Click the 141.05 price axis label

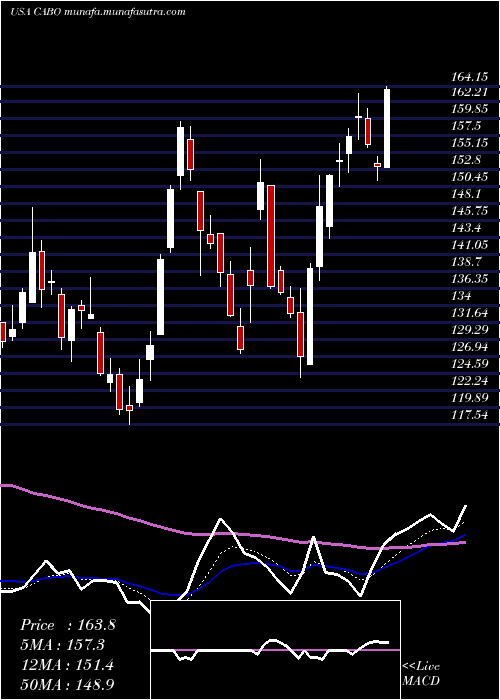(469, 245)
